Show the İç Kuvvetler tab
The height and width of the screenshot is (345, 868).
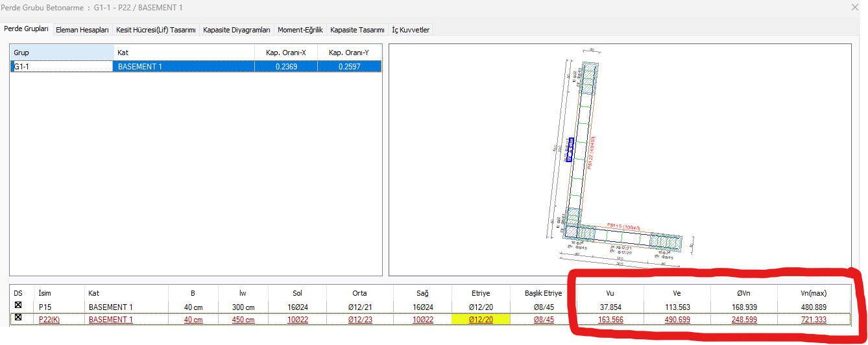(410, 30)
